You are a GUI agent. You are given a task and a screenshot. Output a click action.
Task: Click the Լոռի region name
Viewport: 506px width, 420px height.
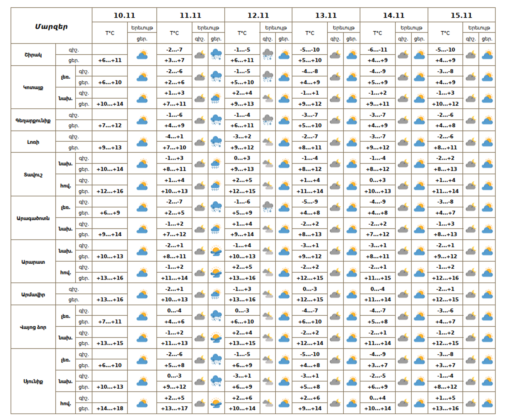[33, 142]
